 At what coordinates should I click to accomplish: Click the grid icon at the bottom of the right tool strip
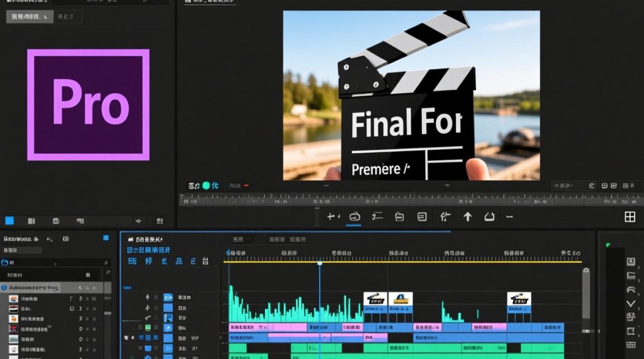click(631, 345)
